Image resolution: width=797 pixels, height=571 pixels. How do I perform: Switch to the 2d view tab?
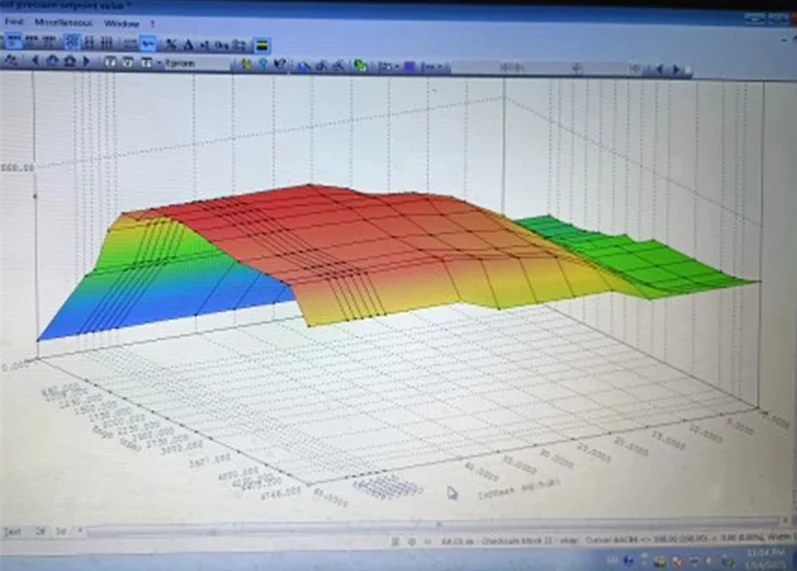click(41, 531)
